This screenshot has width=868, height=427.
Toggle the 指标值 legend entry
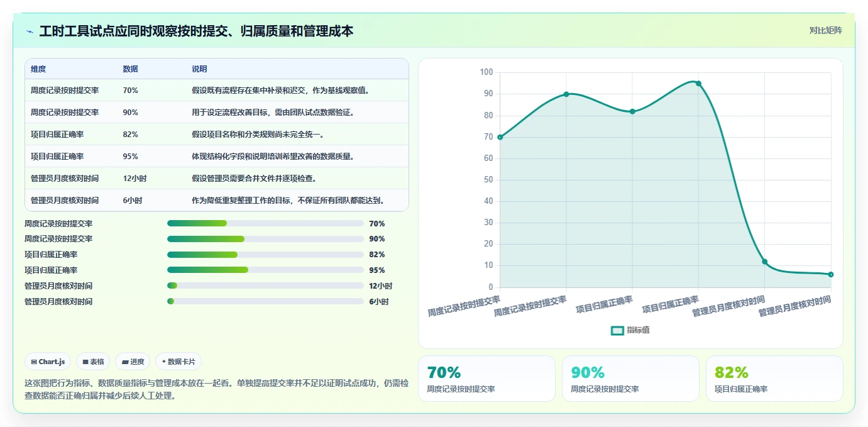coord(630,330)
